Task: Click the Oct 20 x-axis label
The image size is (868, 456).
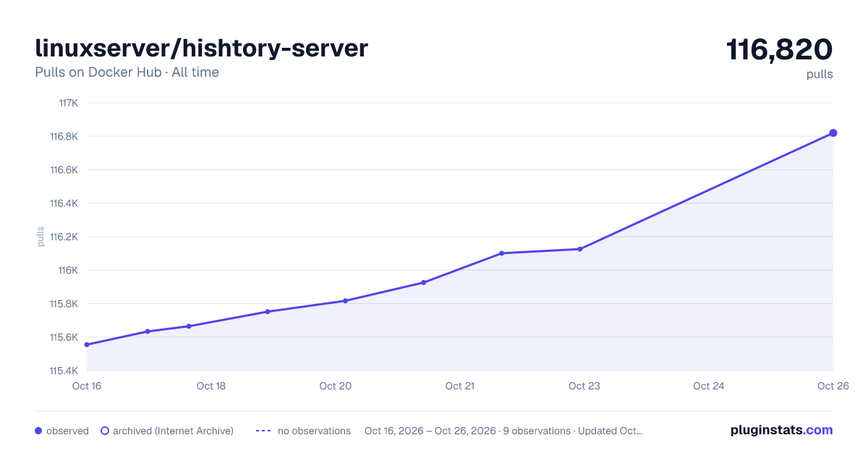Action: tap(336, 386)
